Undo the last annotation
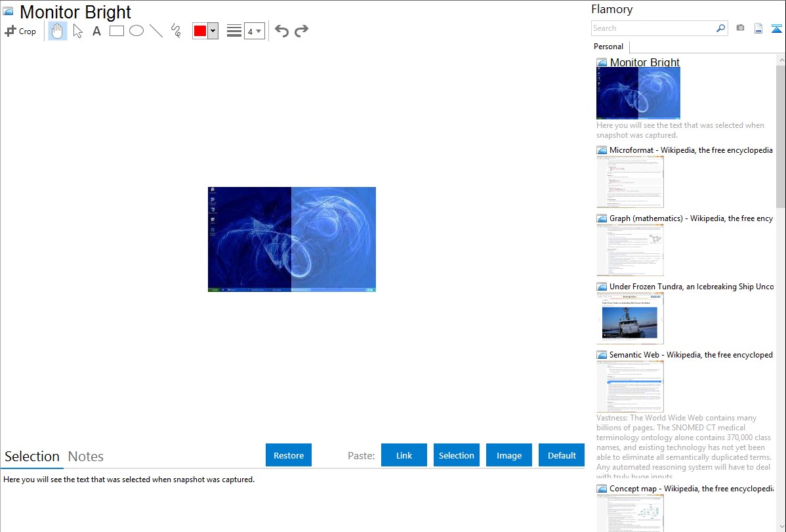Viewport: 786px width, 532px height. click(x=281, y=31)
